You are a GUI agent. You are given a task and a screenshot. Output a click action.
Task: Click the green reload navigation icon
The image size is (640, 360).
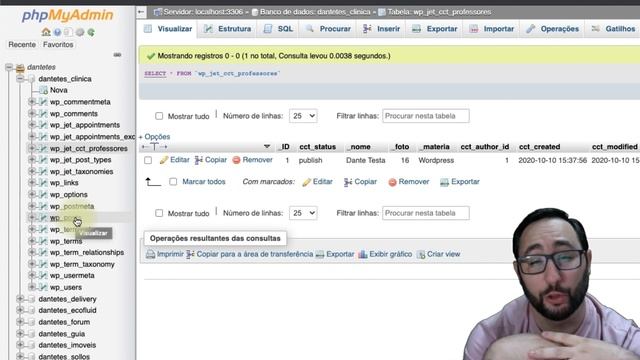[x=91, y=32]
